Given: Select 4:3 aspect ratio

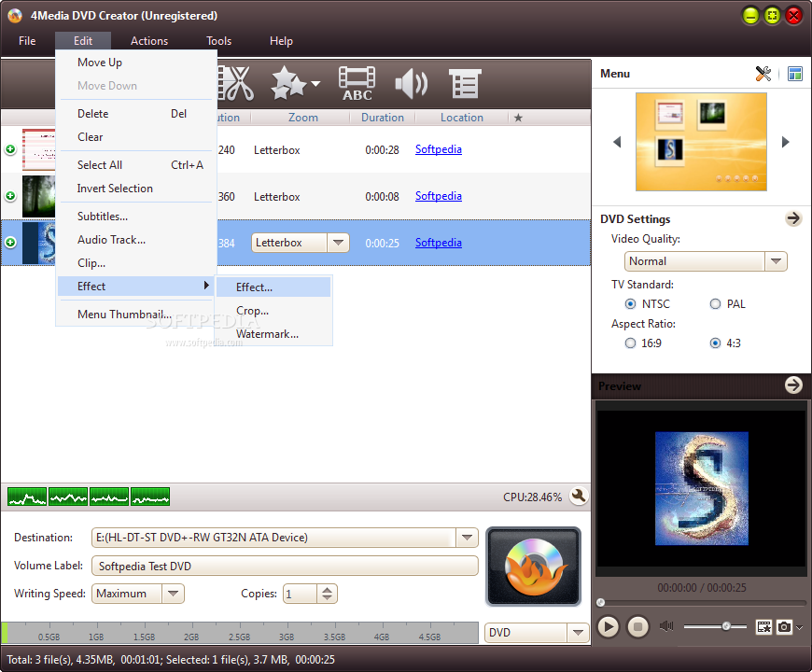Looking at the screenshot, I should coord(715,343).
